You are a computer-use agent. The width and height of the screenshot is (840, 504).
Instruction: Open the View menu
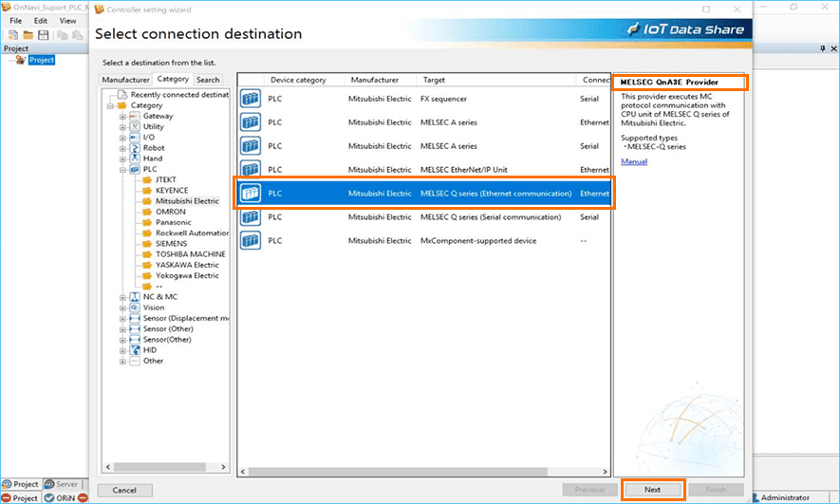(x=67, y=21)
